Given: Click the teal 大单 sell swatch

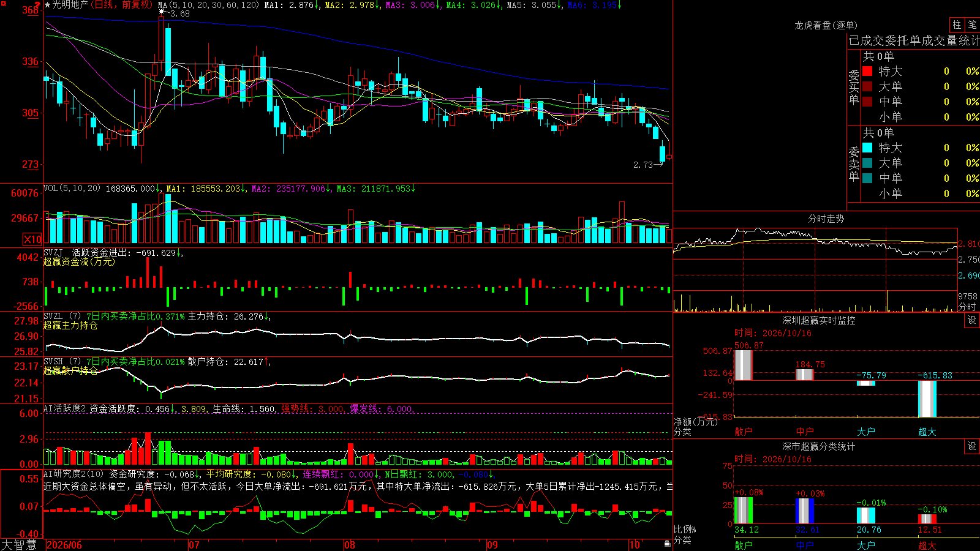Looking at the screenshot, I should pyautogui.click(x=867, y=163).
